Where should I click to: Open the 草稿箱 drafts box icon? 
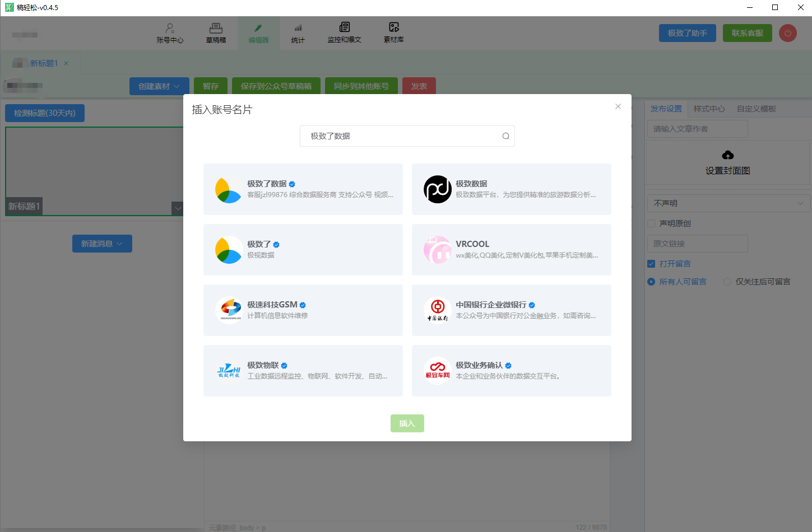[216, 28]
